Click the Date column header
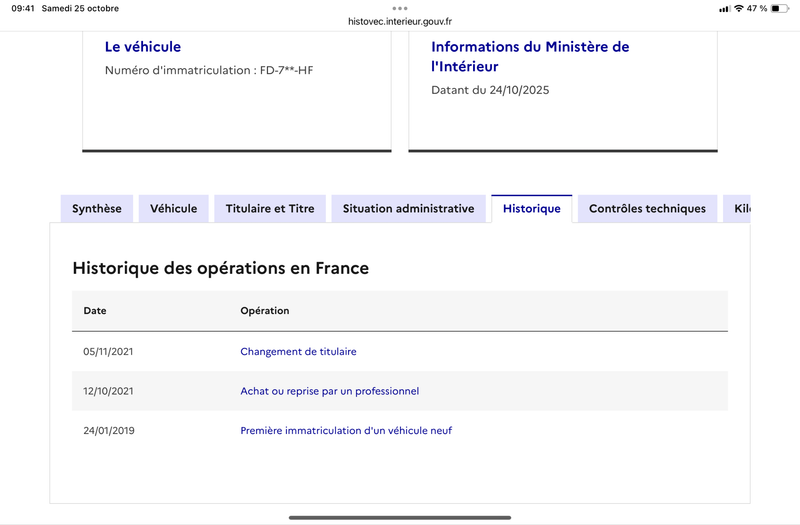Screen dimensions: 800x525 click(x=95, y=311)
